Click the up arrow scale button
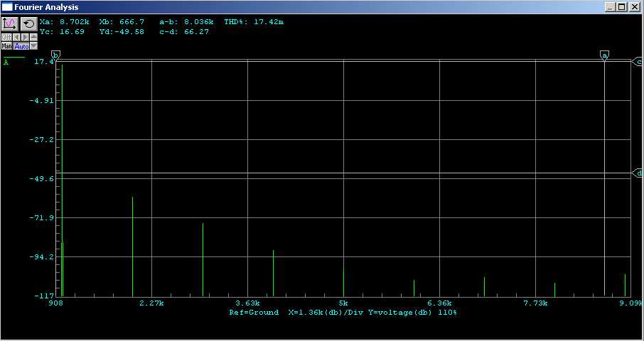 pyautogui.click(x=33, y=37)
